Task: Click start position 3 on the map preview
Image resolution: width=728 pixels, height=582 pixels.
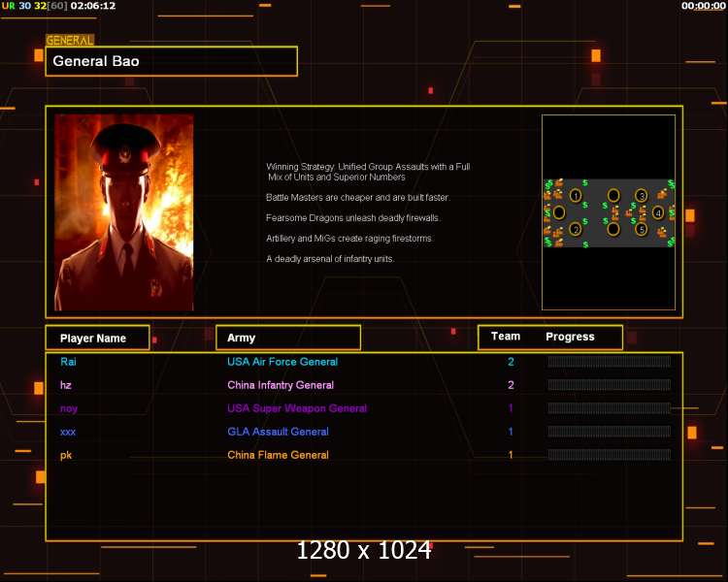Action: point(642,196)
